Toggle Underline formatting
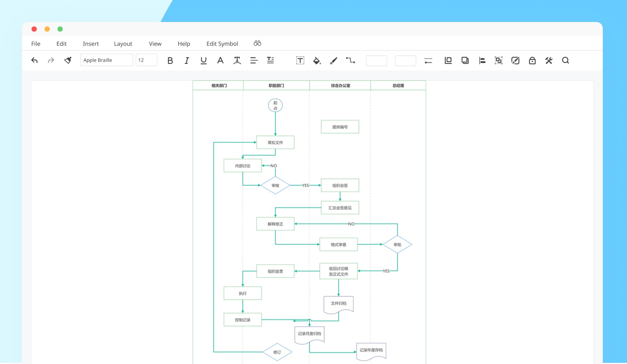The image size is (627, 364). point(203,60)
